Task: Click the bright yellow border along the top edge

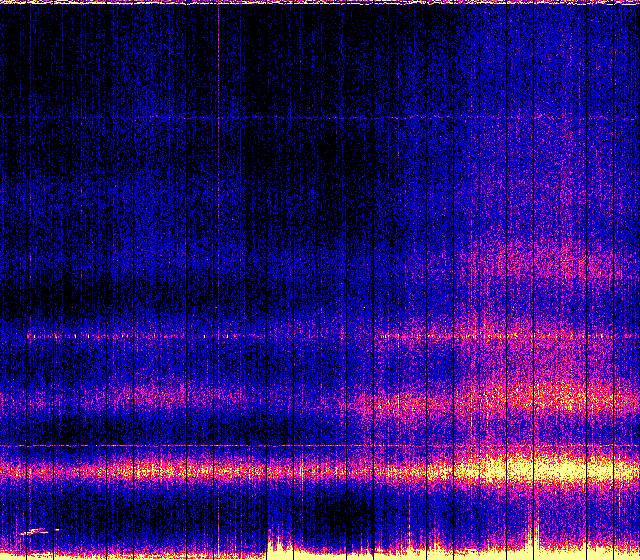Action: pyautogui.click(x=320, y=3)
